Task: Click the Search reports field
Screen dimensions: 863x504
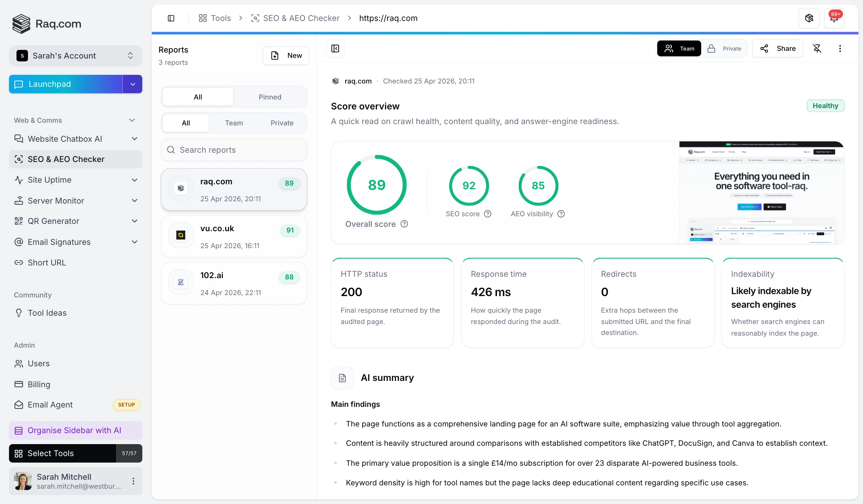Action: click(234, 150)
